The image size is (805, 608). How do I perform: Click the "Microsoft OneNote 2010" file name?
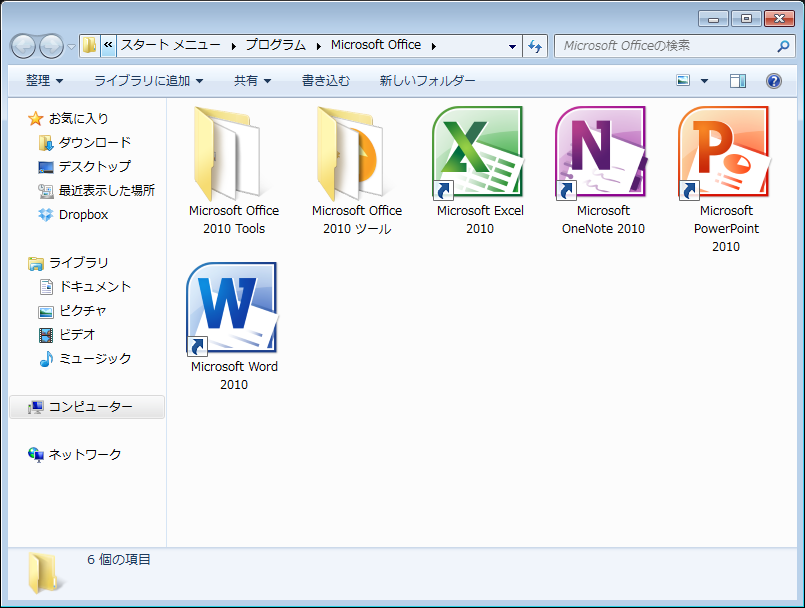point(603,220)
